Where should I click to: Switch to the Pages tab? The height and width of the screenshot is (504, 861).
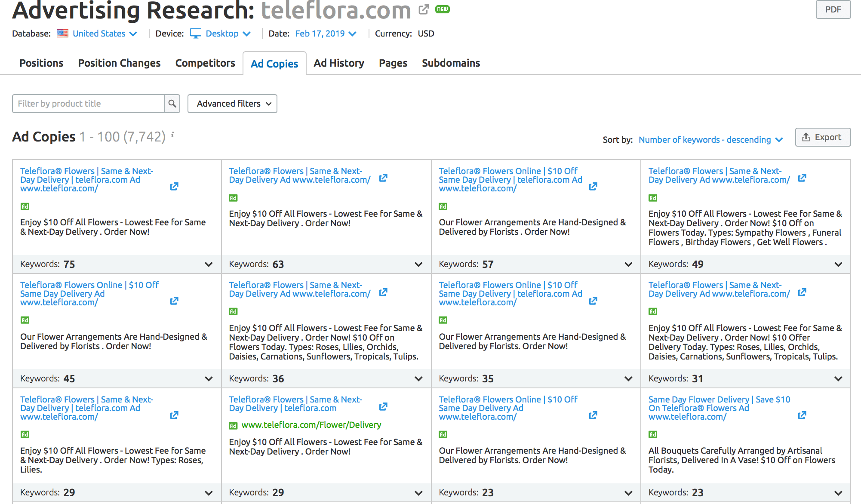pos(393,63)
